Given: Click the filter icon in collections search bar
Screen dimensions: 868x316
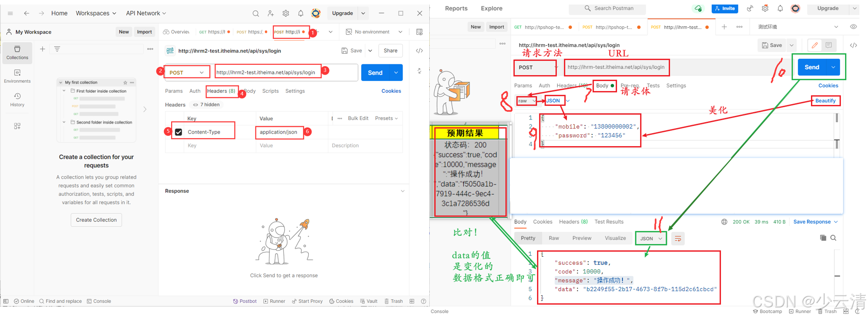Looking at the screenshot, I should pos(57,49).
